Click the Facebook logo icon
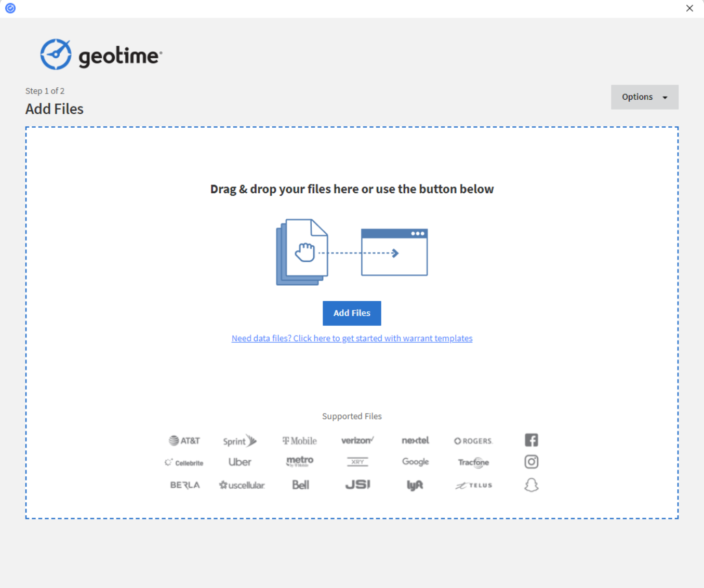The image size is (704, 588). click(x=531, y=440)
